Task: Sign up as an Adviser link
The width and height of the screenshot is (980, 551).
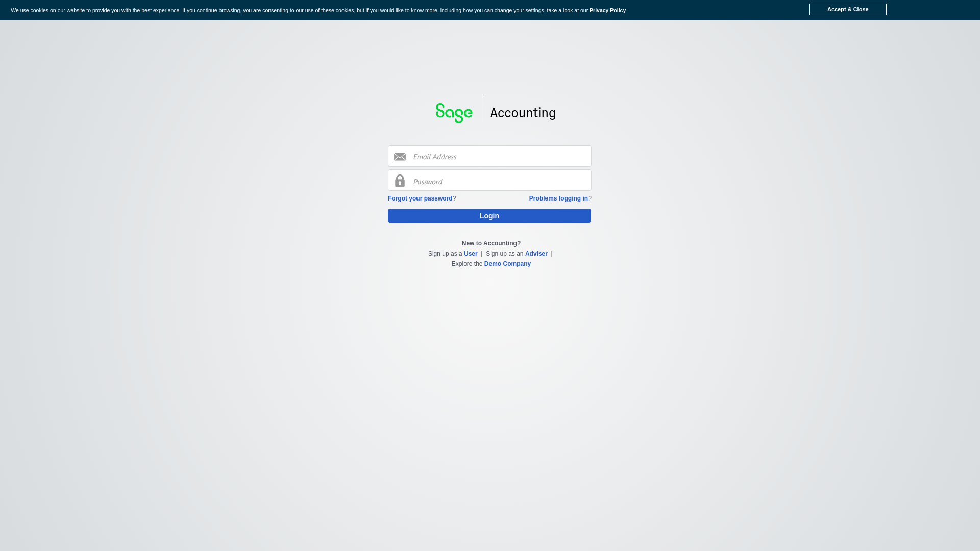Action: 536,254
